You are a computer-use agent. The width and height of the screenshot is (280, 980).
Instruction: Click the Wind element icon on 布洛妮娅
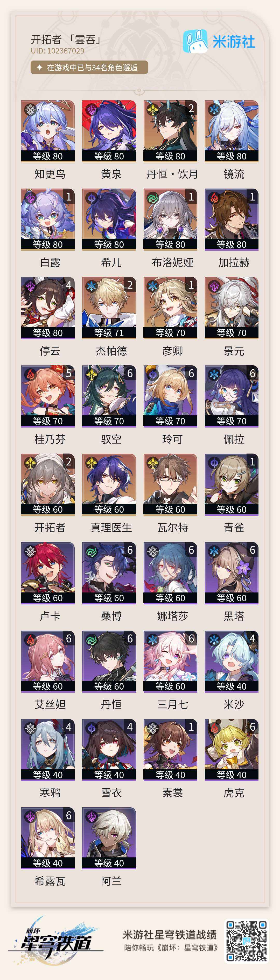pyautogui.click(x=153, y=198)
